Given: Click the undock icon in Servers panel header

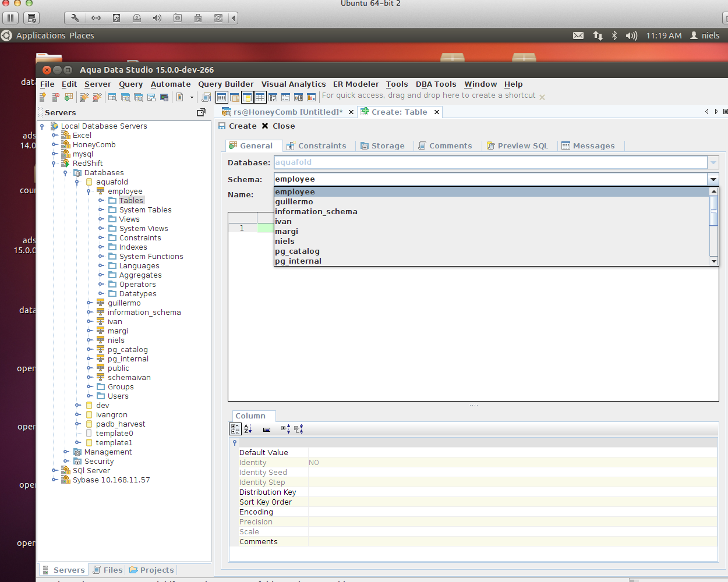Looking at the screenshot, I should pyautogui.click(x=201, y=112).
